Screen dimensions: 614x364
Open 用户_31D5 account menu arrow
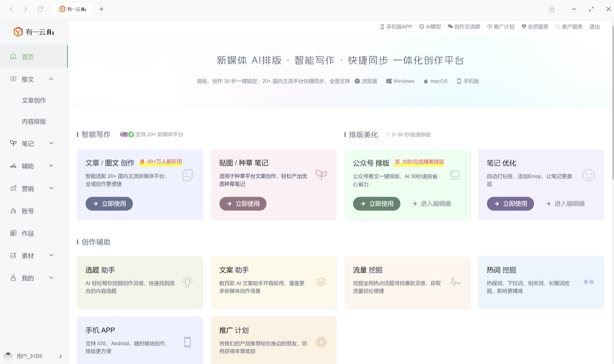[x=61, y=356]
